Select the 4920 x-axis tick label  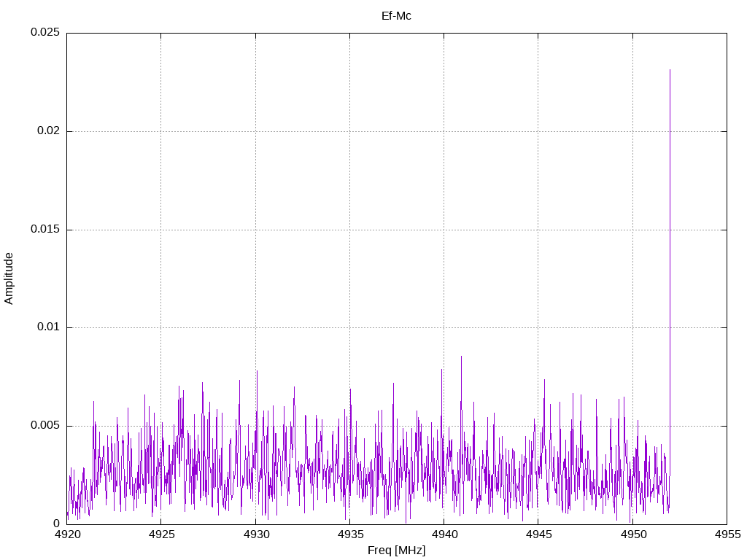[67, 534]
